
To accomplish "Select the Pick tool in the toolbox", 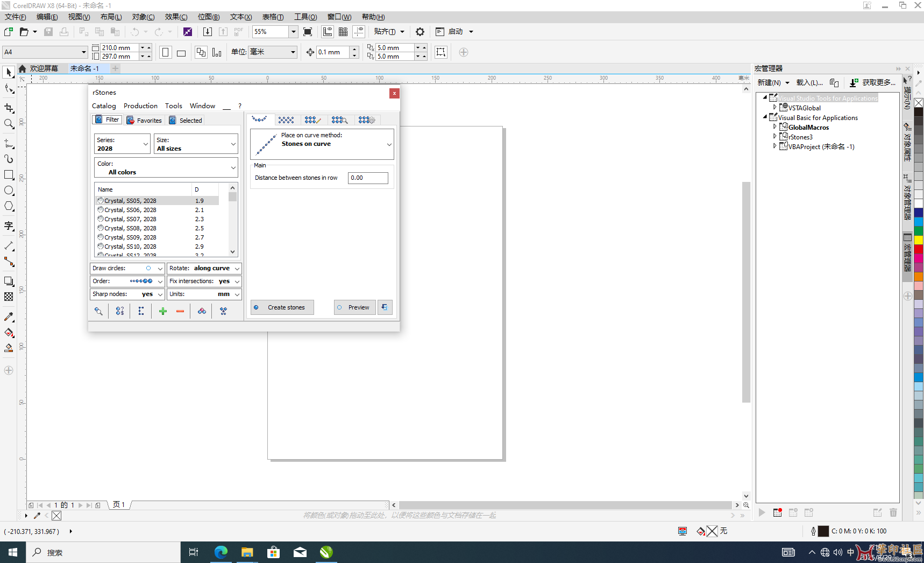I will pyautogui.click(x=9, y=72).
